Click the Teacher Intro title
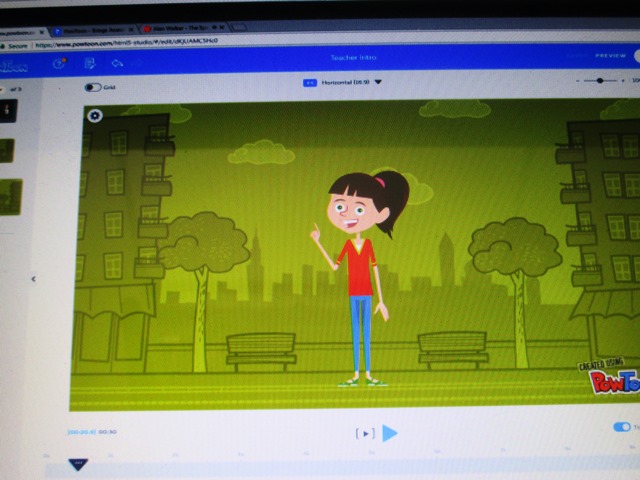This screenshot has height=480, width=640. click(353, 58)
